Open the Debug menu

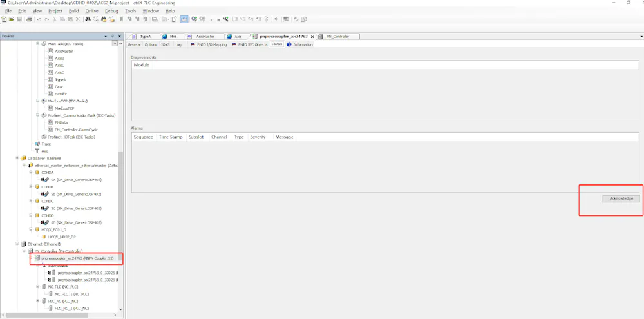pyautogui.click(x=111, y=11)
